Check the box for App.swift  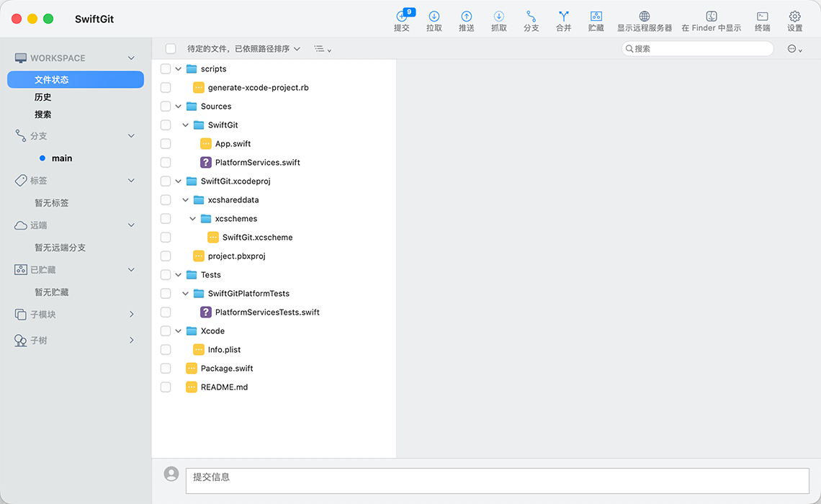(x=166, y=143)
